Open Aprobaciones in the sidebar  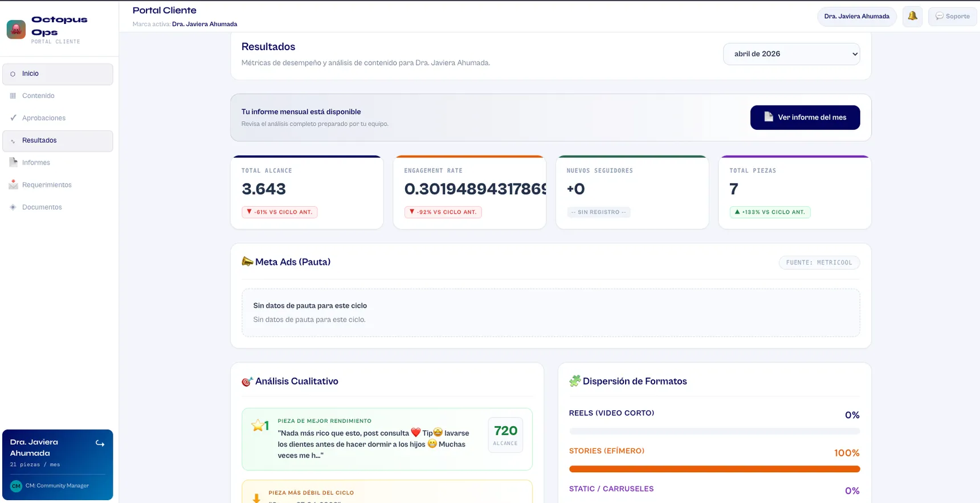[x=58, y=118]
